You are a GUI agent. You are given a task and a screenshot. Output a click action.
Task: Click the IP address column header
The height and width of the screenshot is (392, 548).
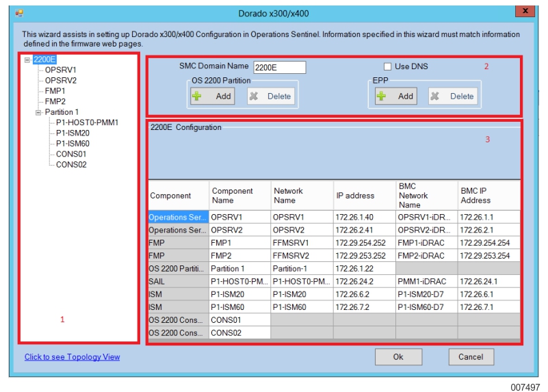point(365,195)
